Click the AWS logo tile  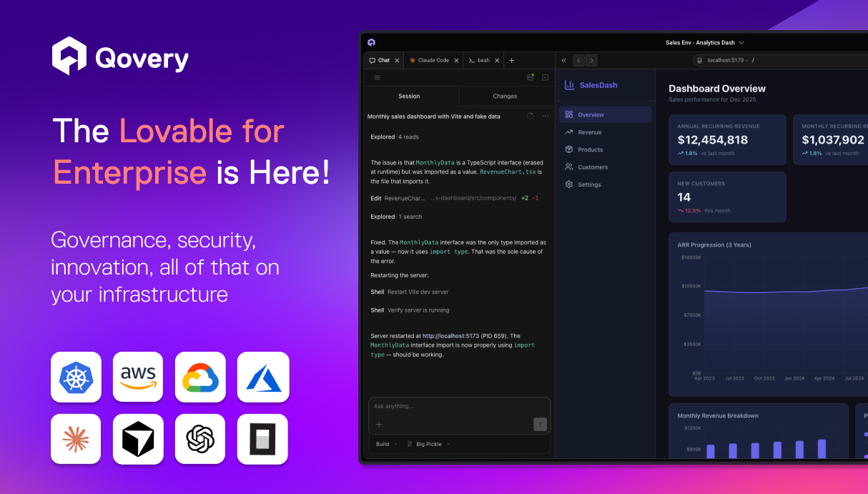click(138, 377)
